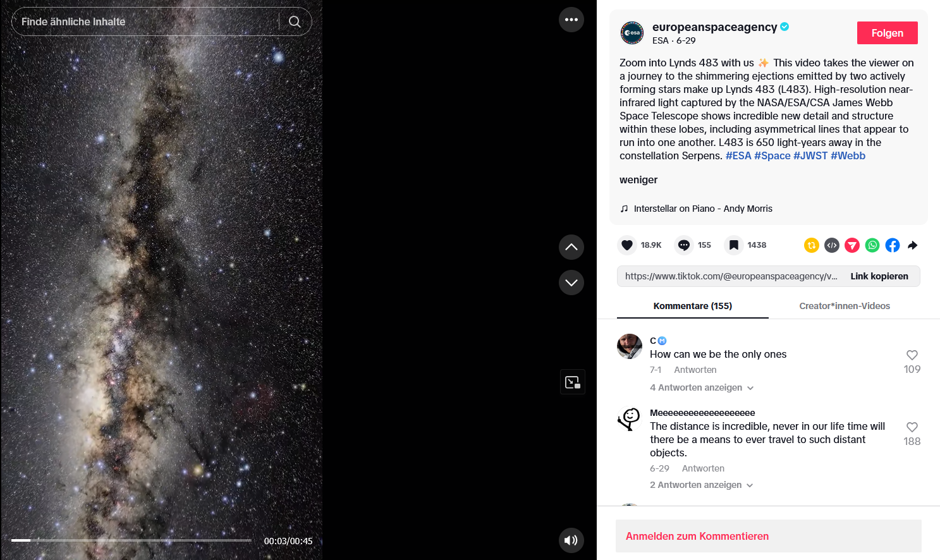Screen dimensions: 940x560
Task: Click the Folgen button
Action: 888,33
